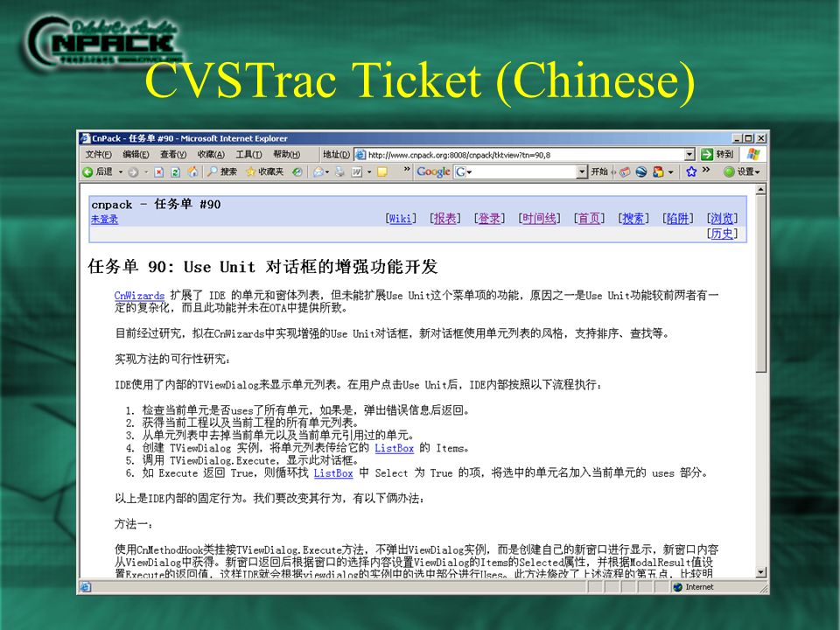Screen dimensions: 840x630
Task: Expand the IE toolbar overflow chevron
Action: pyautogui.click(x=407, y=169)
